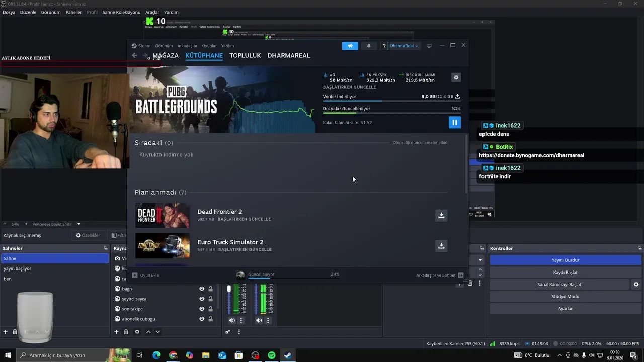Hide the seyirci sayısı source
644x362 pixels.
point(202,299)
